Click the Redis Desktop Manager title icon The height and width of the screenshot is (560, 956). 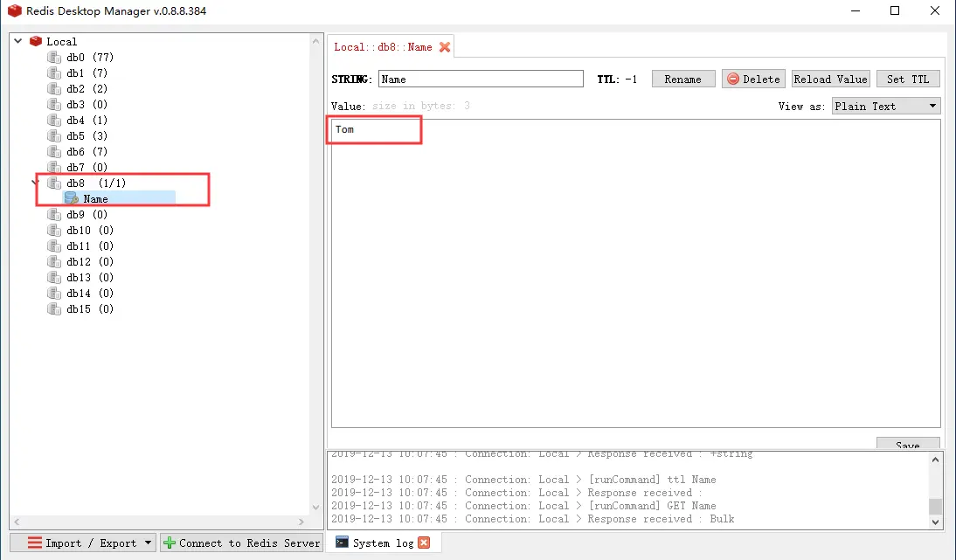pos(15,11)
